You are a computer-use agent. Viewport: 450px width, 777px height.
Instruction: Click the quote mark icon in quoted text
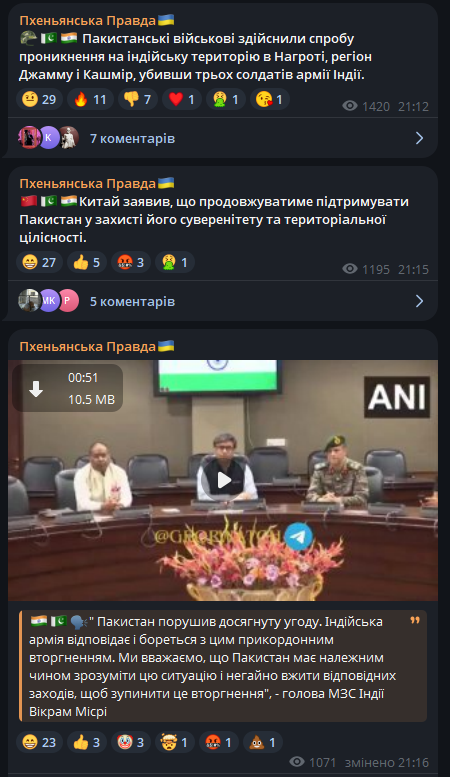(415, 620)
